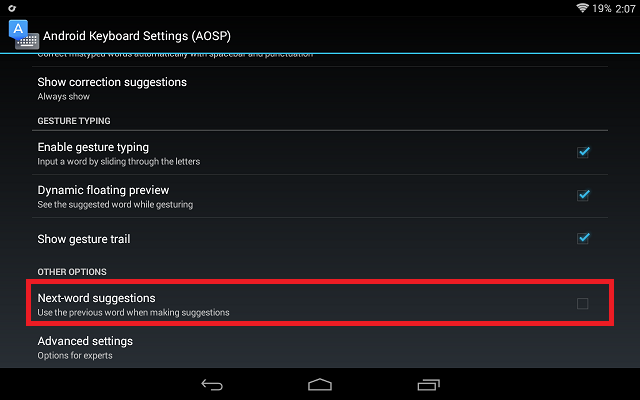Viewport: 640px width, 400px height.
Task: Tap the Dynamic floating preview label
Action: click(x=103, y=190)
